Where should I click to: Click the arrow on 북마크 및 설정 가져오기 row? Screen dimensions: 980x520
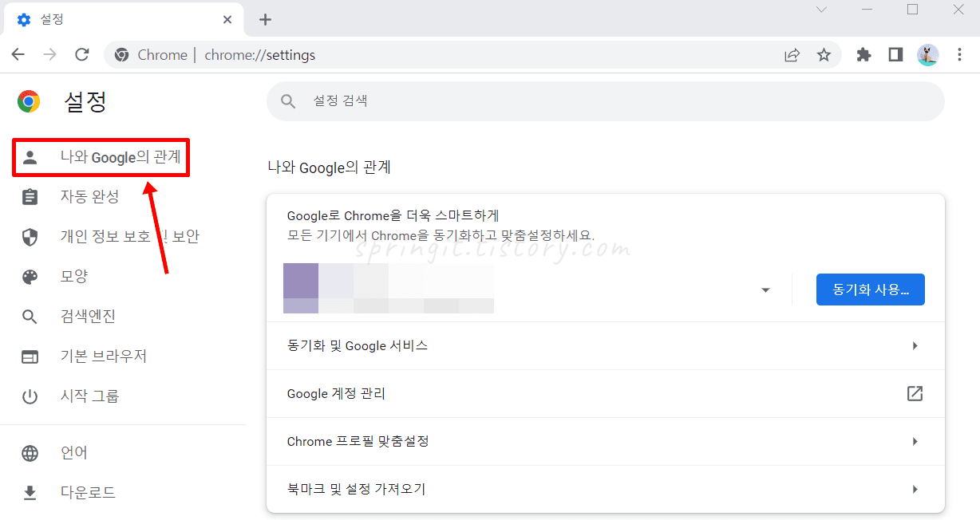click(915, 489)
